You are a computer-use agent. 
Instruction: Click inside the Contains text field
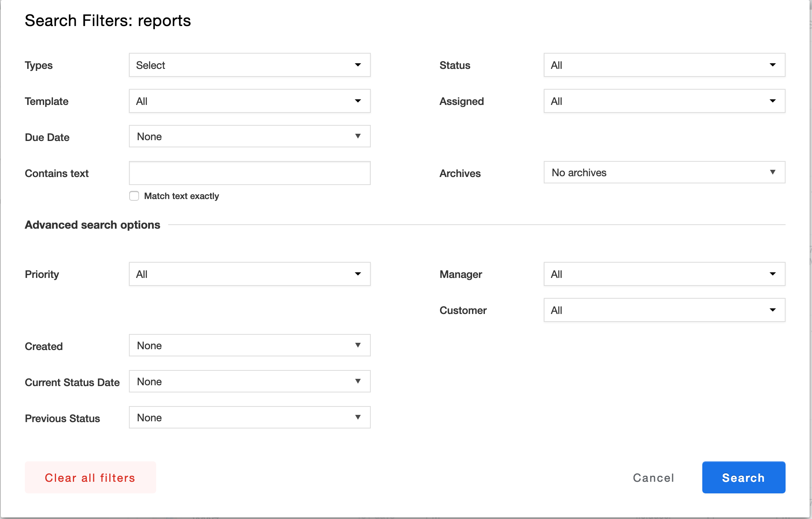(249, 173)
